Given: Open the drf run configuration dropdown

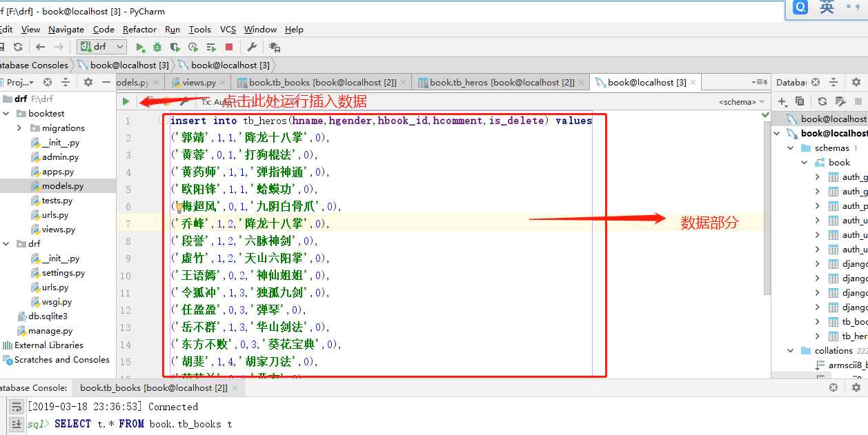Looking at the screenshot, I should pos(101,47).
